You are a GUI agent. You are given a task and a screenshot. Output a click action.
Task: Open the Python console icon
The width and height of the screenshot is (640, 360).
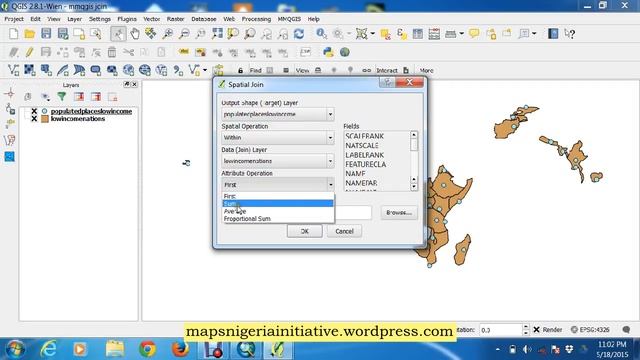click(x=328, y=52)
